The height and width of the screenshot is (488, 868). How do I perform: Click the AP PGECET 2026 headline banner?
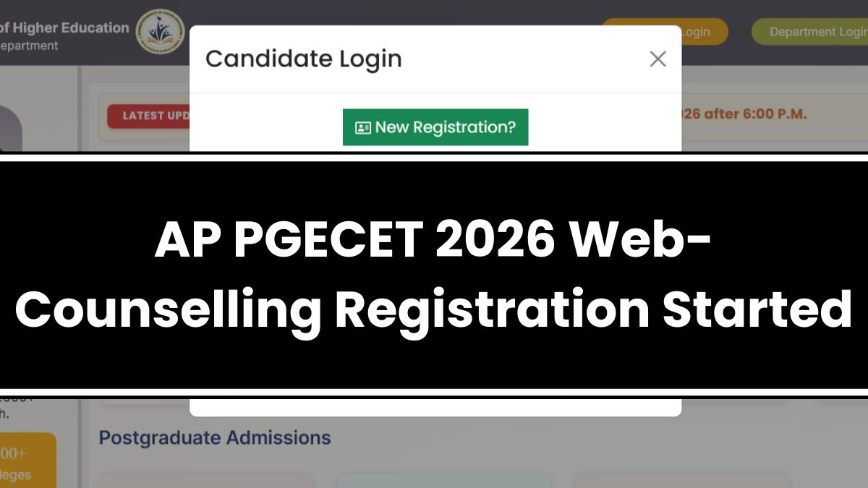[434, 275]
